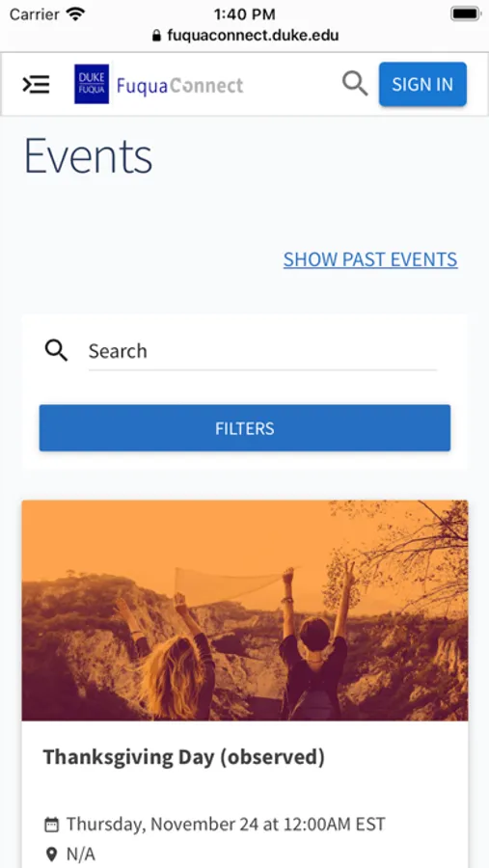The height and width of the screenshot is (868, 489).
Task: Open site search via header magnifier
Action: pyautogui.click(x=355, y=84)
